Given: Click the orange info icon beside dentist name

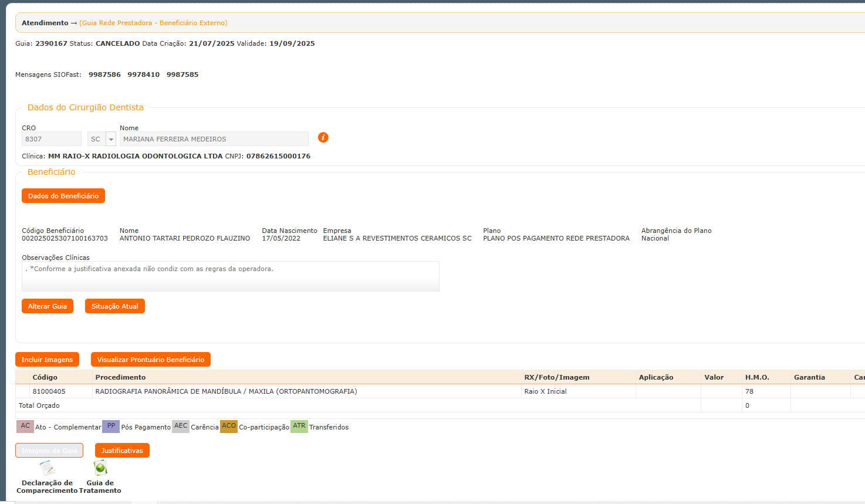Looking at the screenshot, I should [x=323, y=137].
